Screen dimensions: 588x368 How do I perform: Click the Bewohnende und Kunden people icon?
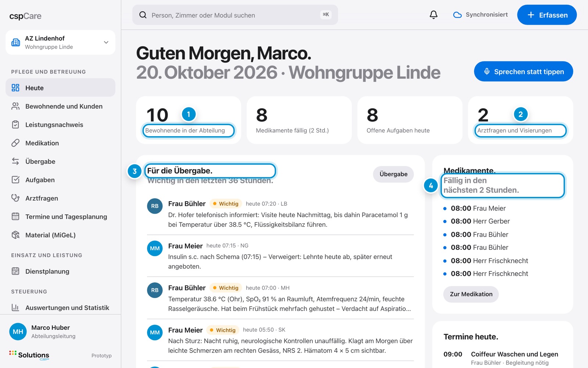pos(15,106)
